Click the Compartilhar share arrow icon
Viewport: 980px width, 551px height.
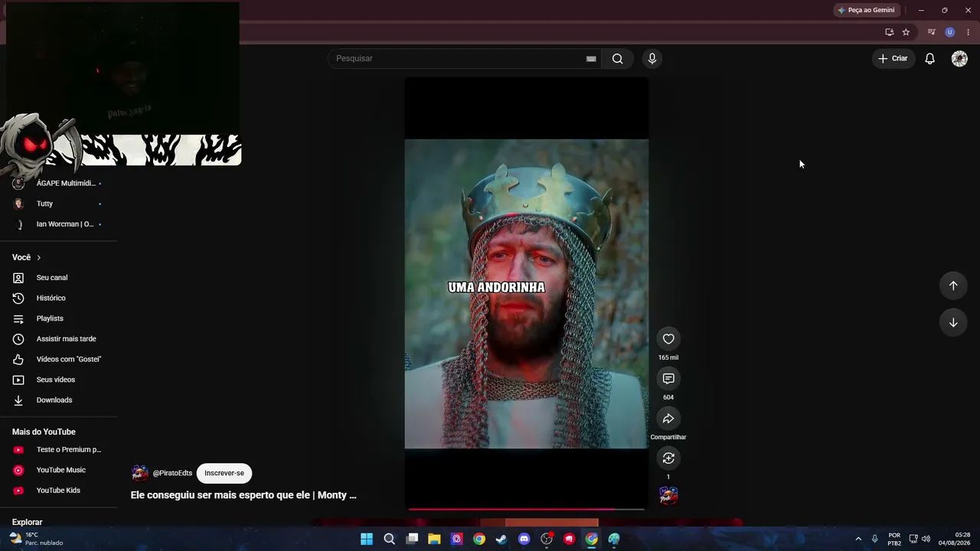tap(668, 419)
